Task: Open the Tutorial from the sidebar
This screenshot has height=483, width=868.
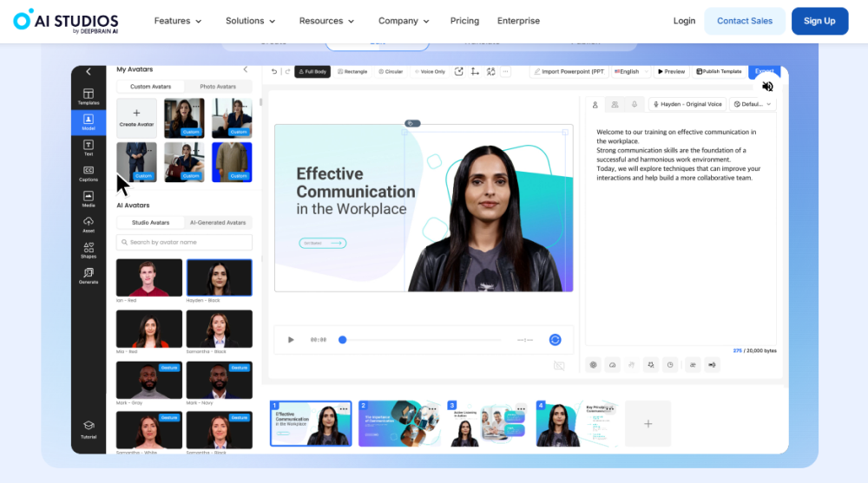Action: tap(88, 429)
